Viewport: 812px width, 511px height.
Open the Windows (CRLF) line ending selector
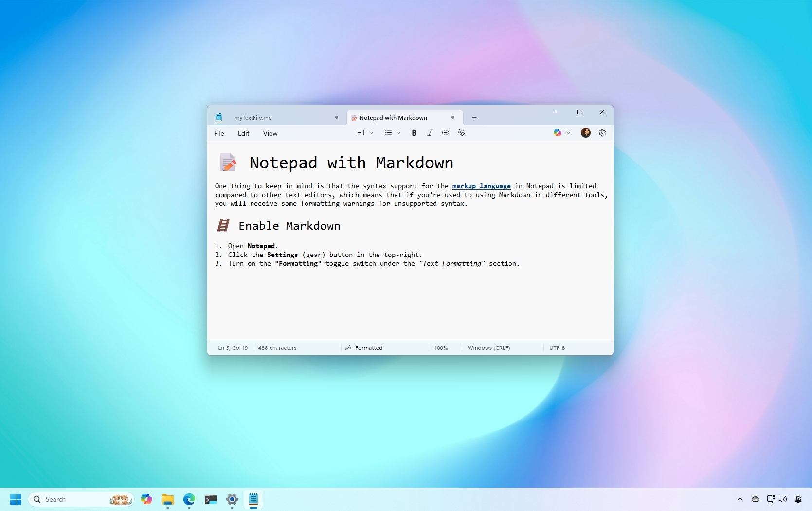488,348
